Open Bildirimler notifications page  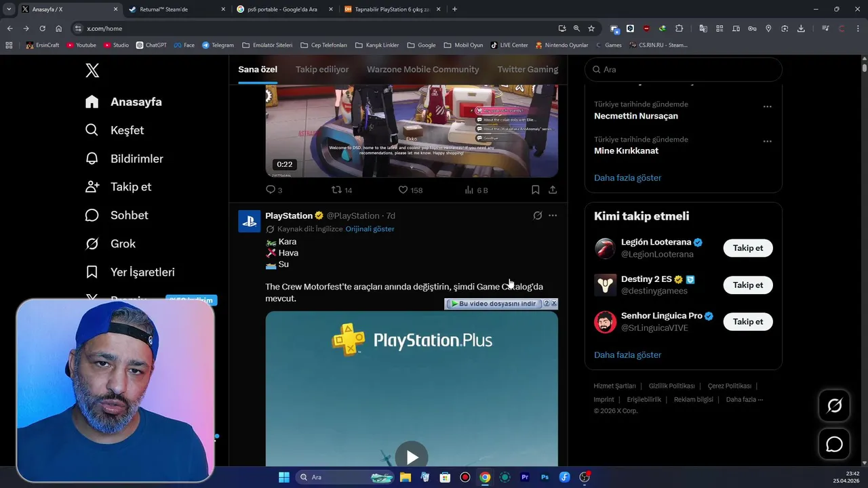124,159
